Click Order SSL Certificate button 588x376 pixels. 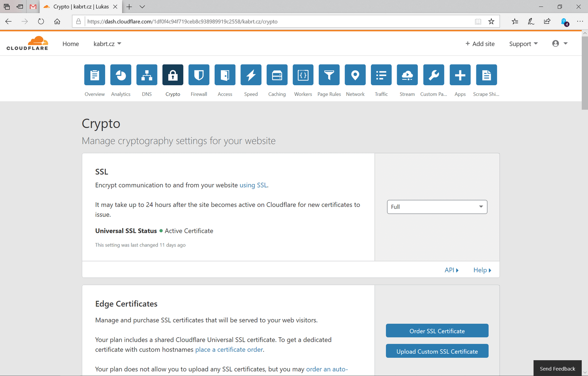coord(437,331)
